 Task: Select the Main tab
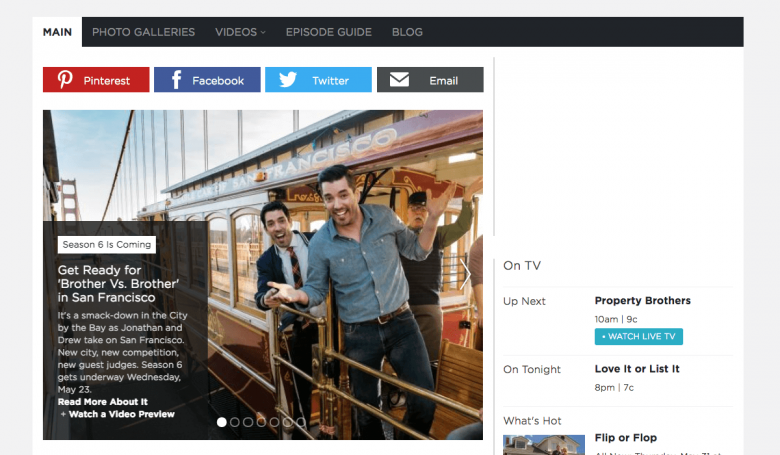[x=58, y=32]
